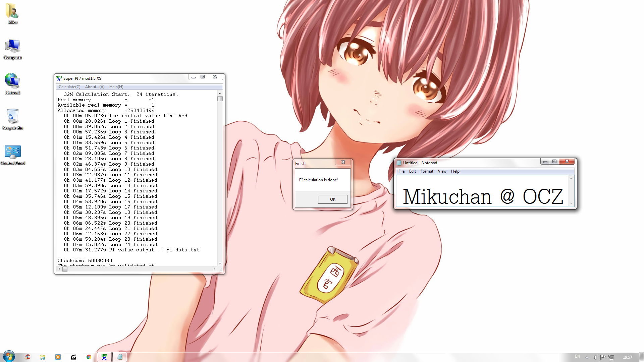Click Super PI vertical scrollbar thumb
The width and height of the screenshot is (644, 362).
click(x=220, y=99)
